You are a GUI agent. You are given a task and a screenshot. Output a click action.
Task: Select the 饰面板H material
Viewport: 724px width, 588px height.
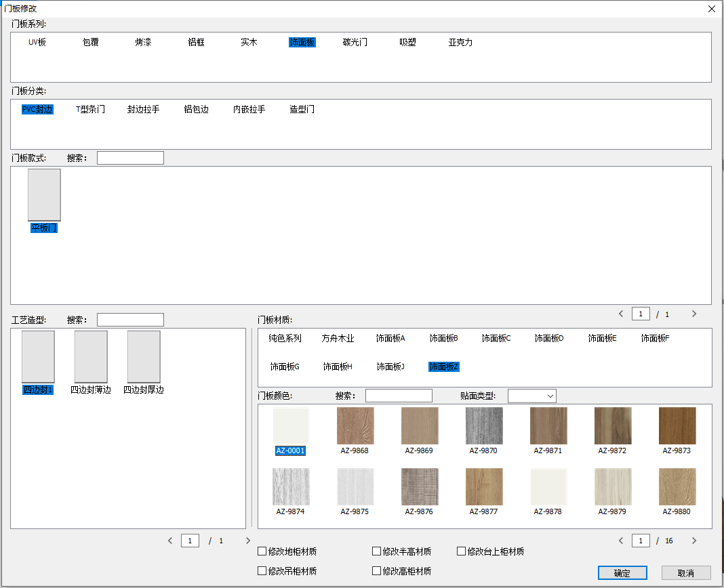(x=338, y=367)
